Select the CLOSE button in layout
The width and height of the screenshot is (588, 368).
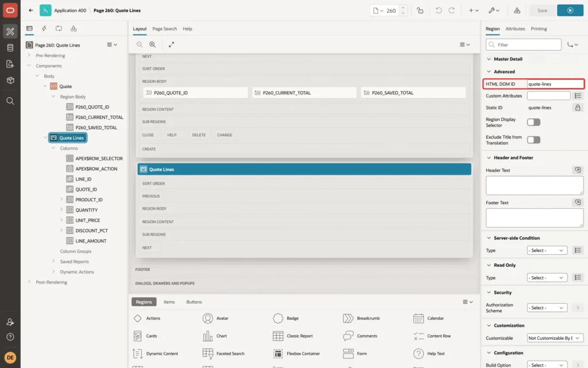pos(148,135)
